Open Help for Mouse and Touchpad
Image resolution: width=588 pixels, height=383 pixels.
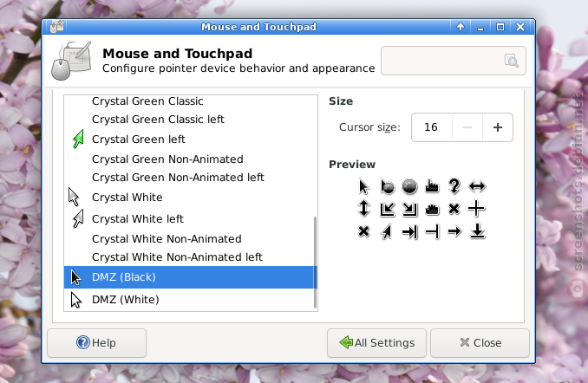click(96, 343)
